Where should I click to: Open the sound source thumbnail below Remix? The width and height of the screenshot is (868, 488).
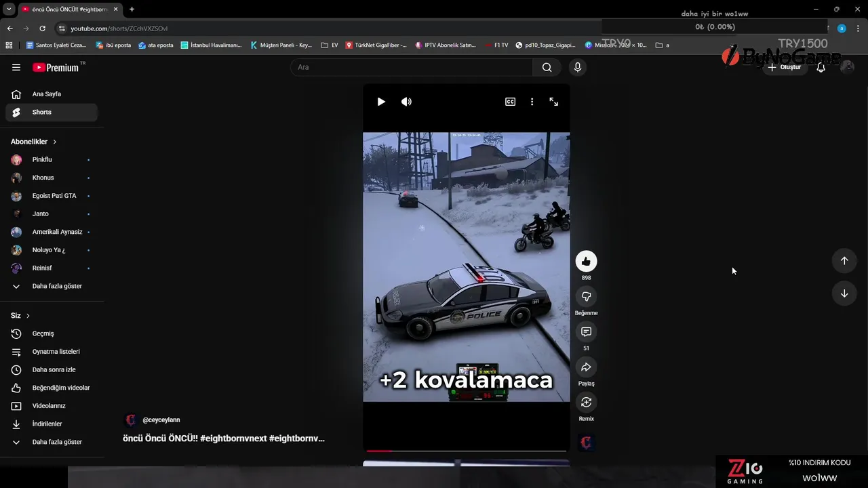coord(587,443)
